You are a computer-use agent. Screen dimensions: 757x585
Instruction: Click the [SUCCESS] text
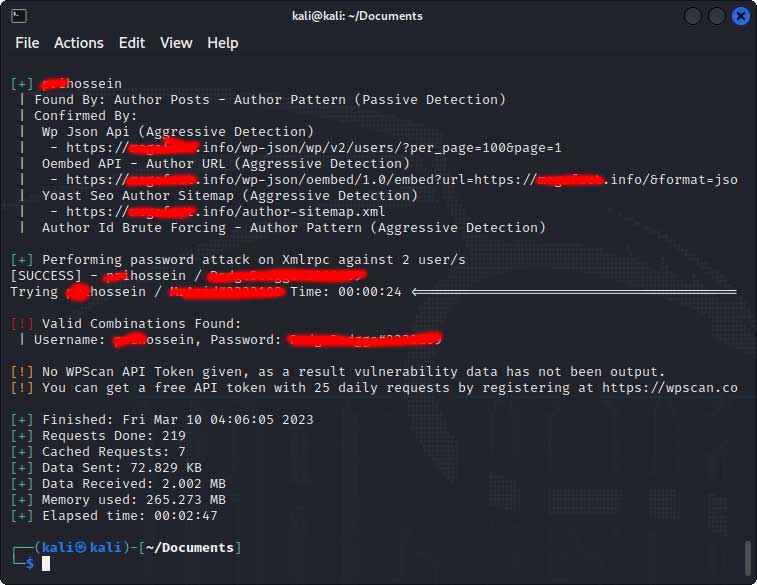click(x=46, y=276)
